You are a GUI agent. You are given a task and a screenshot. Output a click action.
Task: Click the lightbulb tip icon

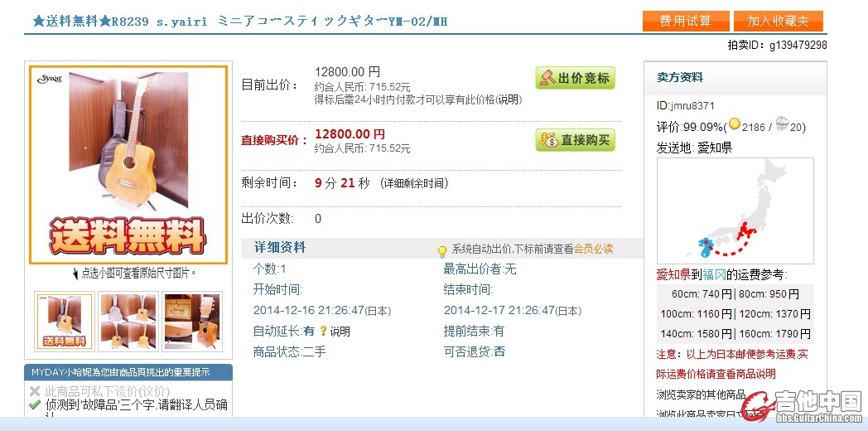441,251
